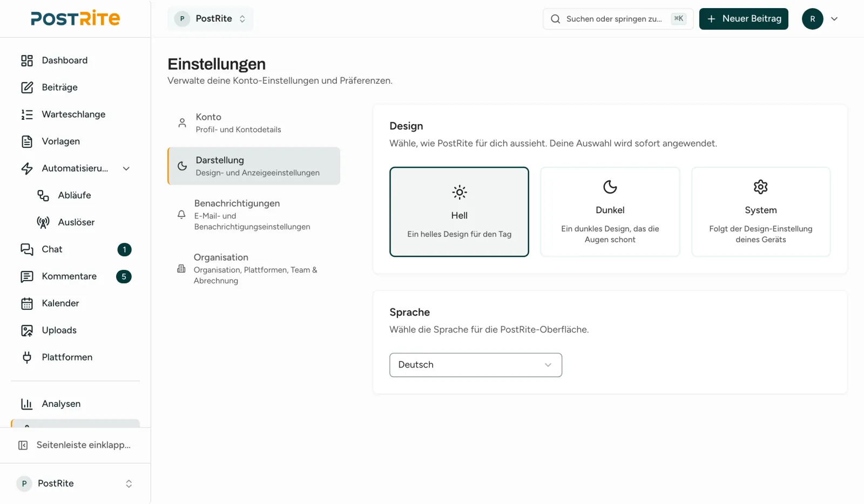Click the Vorlagen document icon
Image resolution: width=864 pixels, height=504 pixels.
(27, 141)
